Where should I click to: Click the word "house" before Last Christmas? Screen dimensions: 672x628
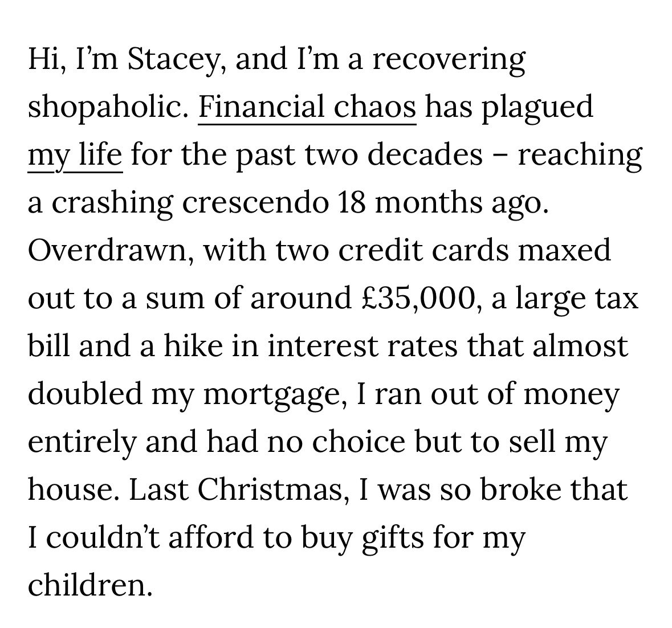pyautogui.click(x=74, y=490)
